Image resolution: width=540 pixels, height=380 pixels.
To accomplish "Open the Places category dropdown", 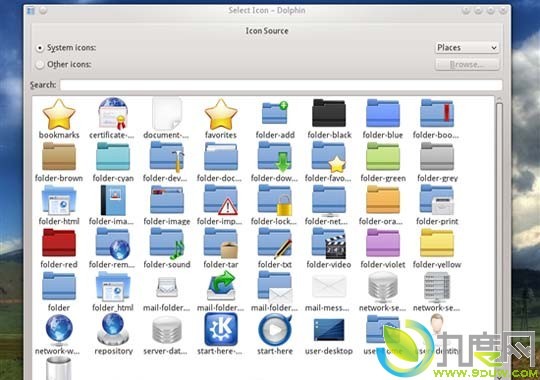I will [467, 48].
